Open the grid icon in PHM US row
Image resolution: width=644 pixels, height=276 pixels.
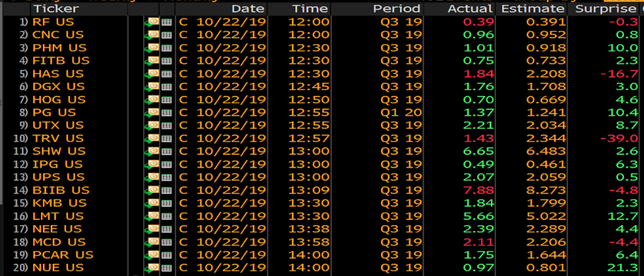pos(167,48)
